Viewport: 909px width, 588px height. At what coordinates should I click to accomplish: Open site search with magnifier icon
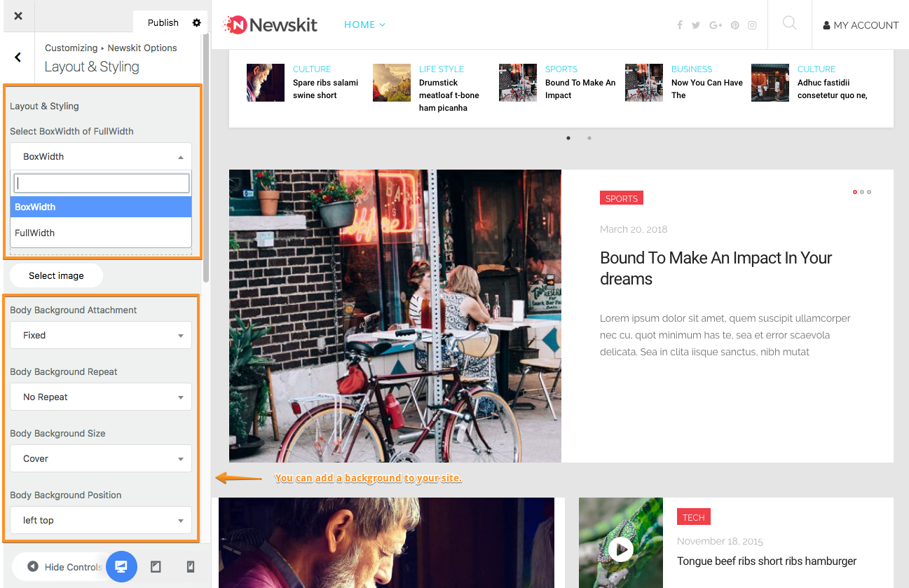(789, 23)
